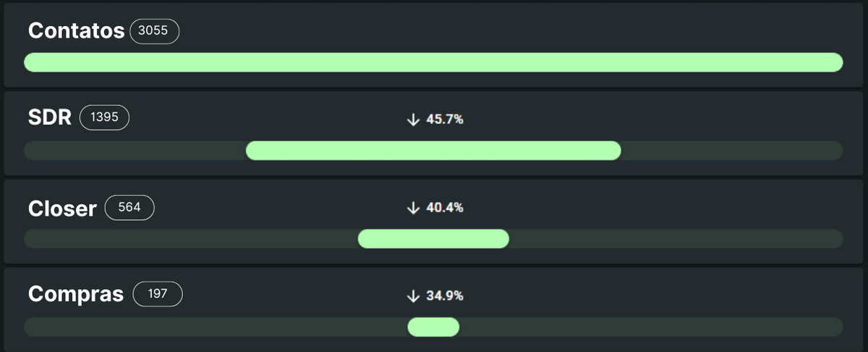
Task: Click the 197 count badge next to Compras
Action: [158, 294]
